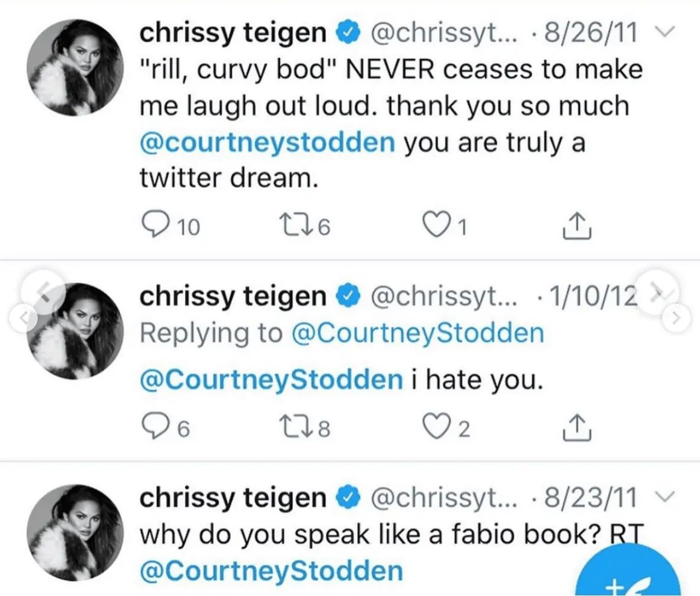Open chrissy teigen name on 8/26/11 tweet
The image size is (700, 596).
(232, 33)
